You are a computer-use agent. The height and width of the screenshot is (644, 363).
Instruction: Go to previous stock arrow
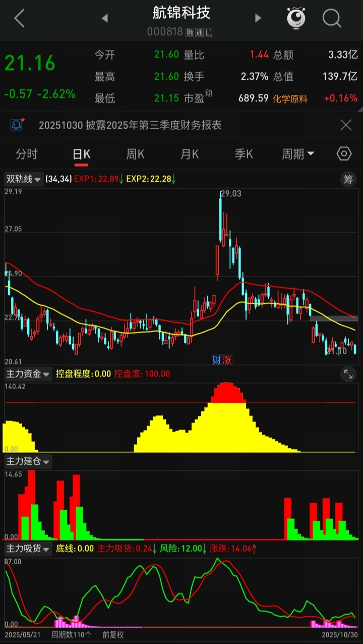[x=105, y=19]
